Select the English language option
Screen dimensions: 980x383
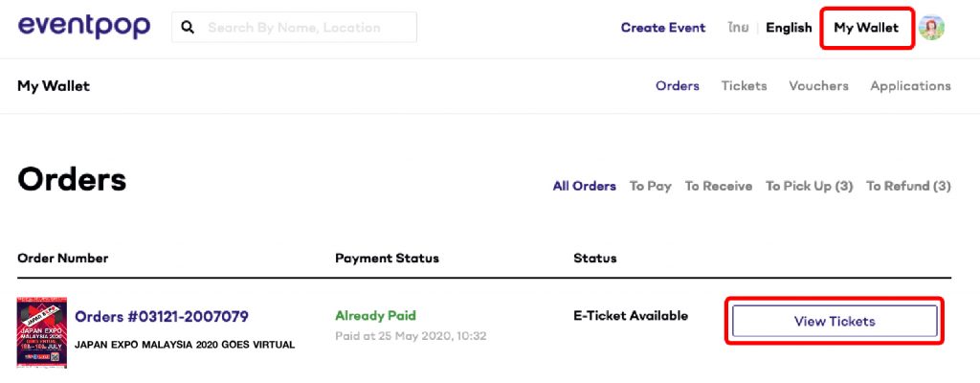(x=789, y=28)
